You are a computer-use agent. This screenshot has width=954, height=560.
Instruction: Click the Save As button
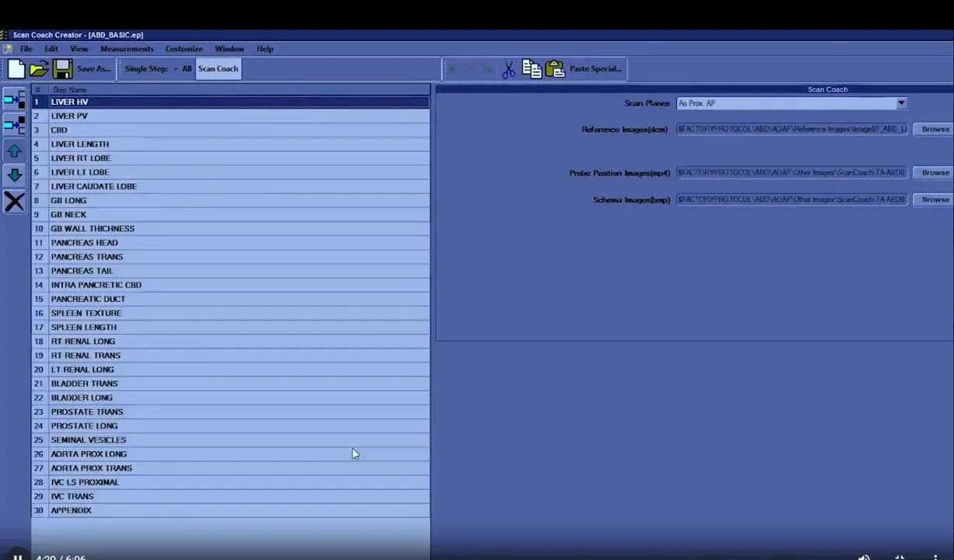point(93,69)
